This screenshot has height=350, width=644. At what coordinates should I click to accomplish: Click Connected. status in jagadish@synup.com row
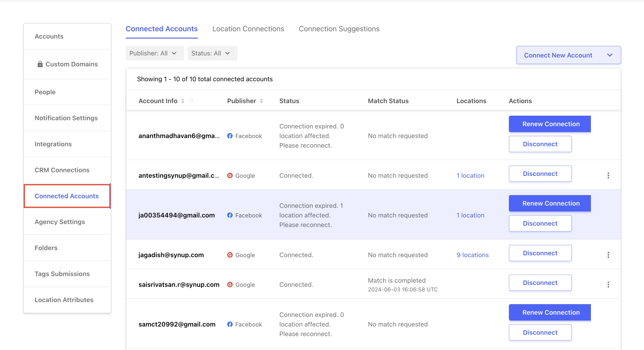coord(296,255)
